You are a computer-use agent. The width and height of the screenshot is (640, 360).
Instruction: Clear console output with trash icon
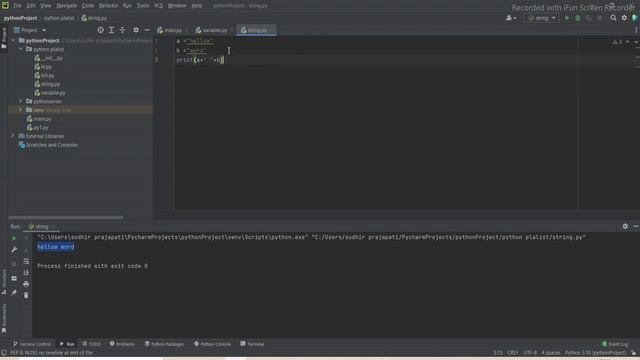(x=26, y=295)
